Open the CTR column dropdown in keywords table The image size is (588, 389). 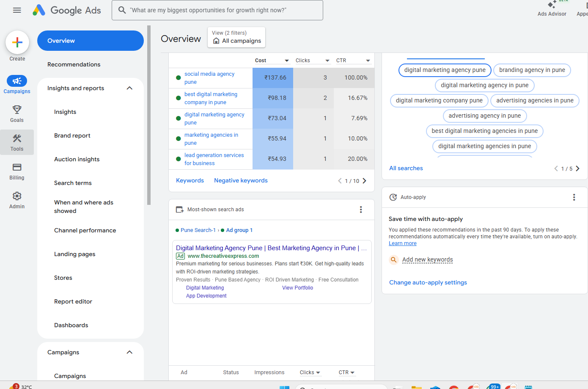coord(368,61)
